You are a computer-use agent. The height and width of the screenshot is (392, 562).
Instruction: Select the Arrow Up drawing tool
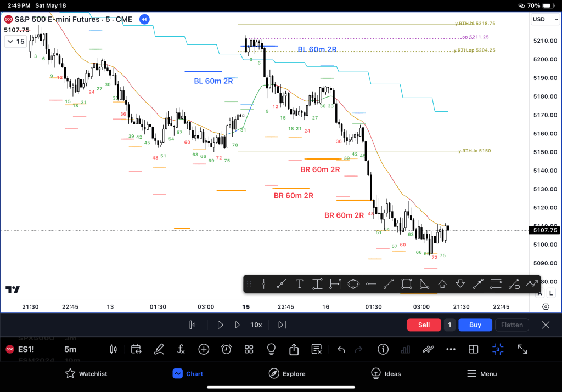442,284
